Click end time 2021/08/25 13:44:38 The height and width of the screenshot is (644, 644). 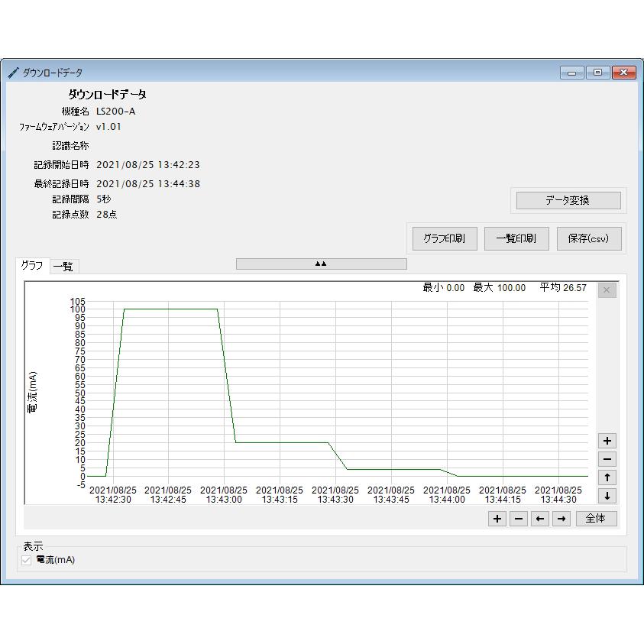click(x=148, y=183)
